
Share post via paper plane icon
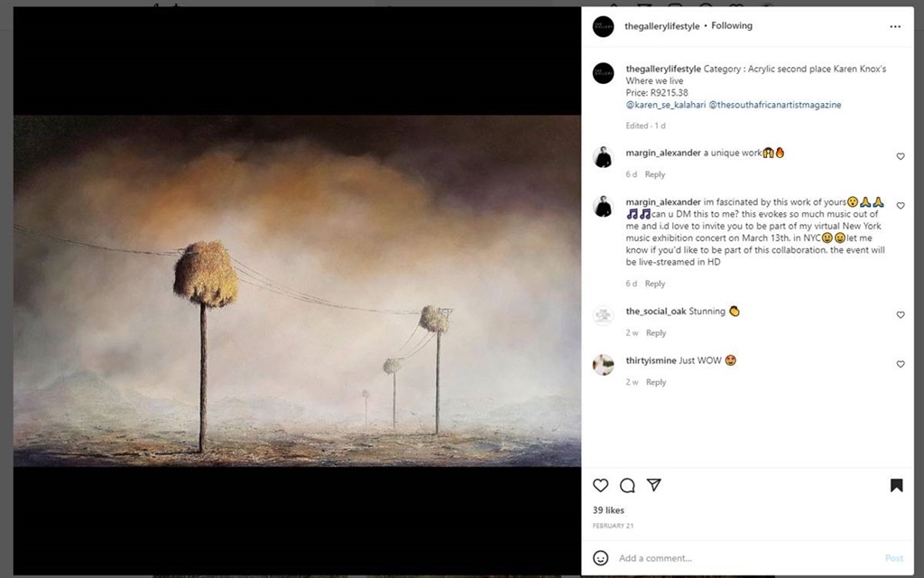point(654,486)
